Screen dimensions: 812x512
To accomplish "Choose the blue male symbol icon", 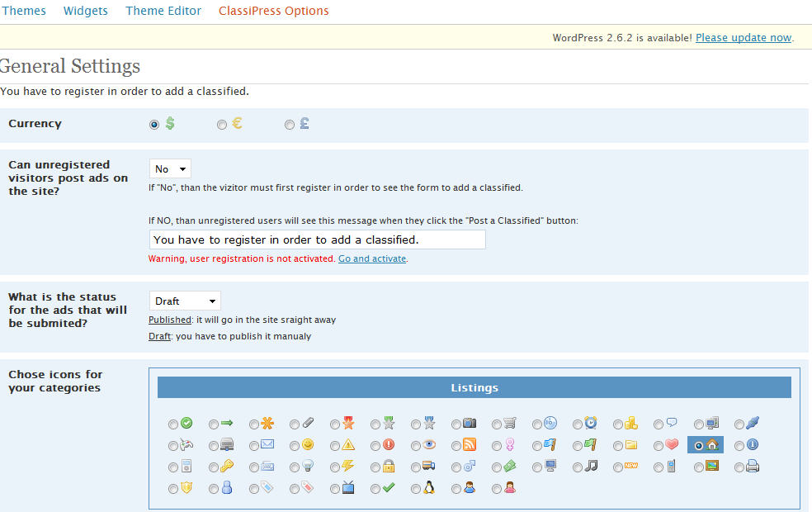I will pyautogui.click(x=470, y=467).
